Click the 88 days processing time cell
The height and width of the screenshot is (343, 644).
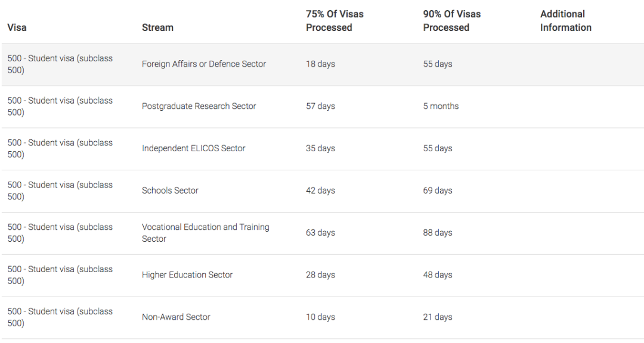pos(438,233)
